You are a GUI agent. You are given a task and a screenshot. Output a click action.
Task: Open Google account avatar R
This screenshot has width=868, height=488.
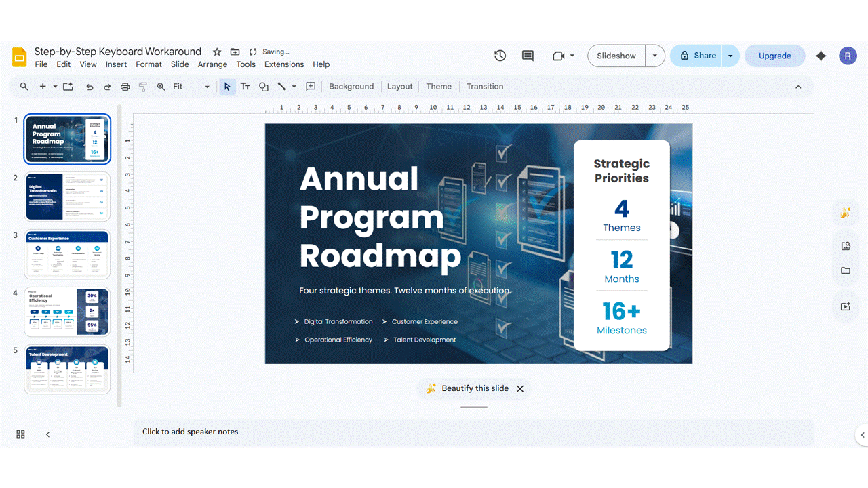click(x=848, y=56)
